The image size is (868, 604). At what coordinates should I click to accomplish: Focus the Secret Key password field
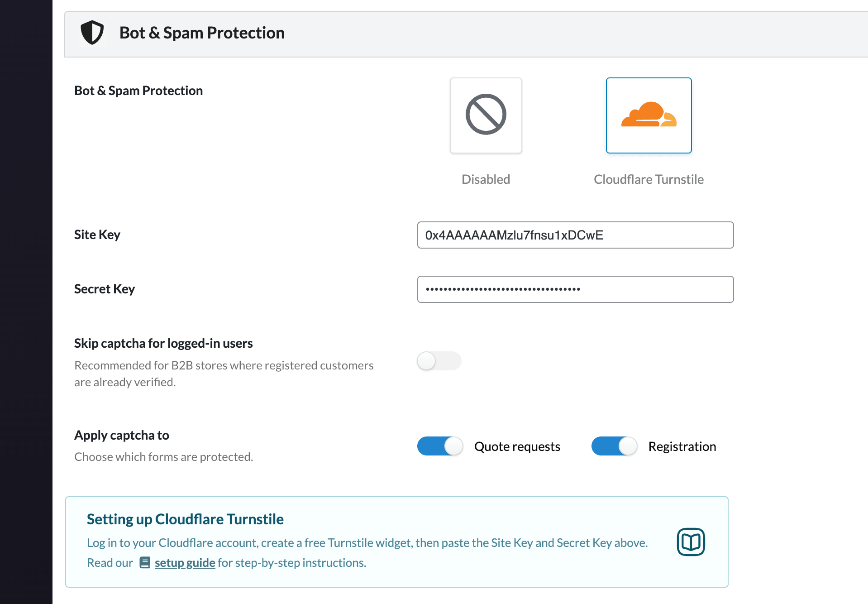coord(575,289)
